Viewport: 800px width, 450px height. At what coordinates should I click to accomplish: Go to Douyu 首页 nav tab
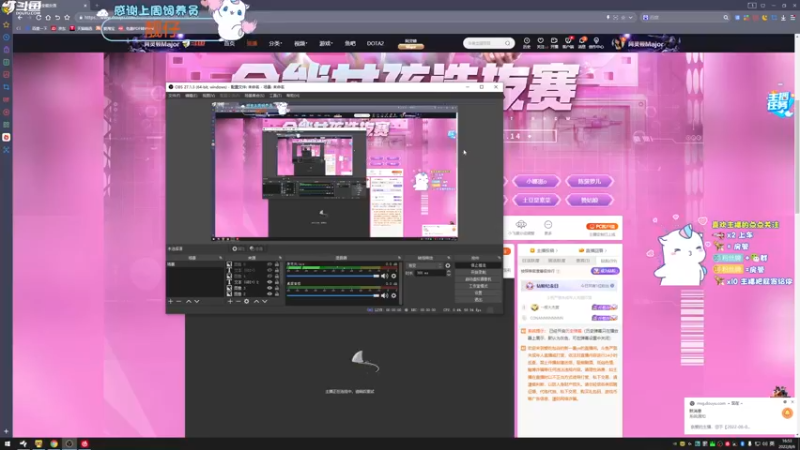click(229, 43)
